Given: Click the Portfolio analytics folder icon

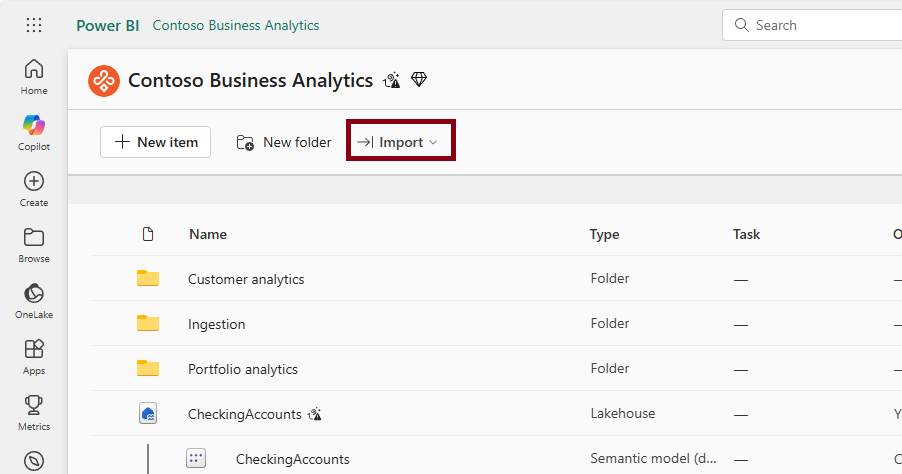Looking at the screenshot, I should click(x=148, y=368).
